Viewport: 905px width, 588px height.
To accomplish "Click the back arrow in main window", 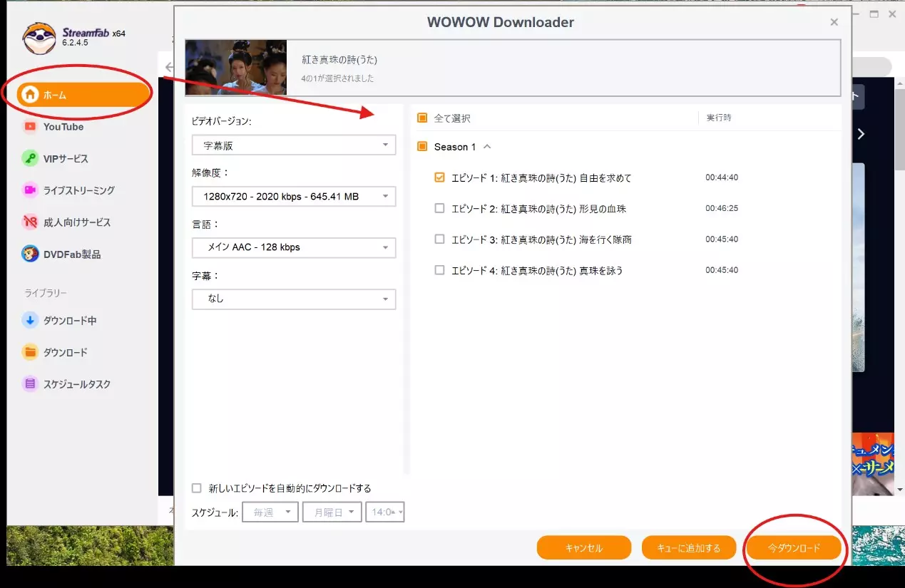I will (x=168, y=67).
